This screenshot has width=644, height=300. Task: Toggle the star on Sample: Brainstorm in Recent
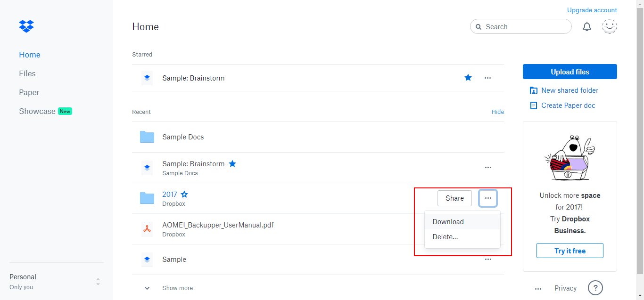(232, 163)
